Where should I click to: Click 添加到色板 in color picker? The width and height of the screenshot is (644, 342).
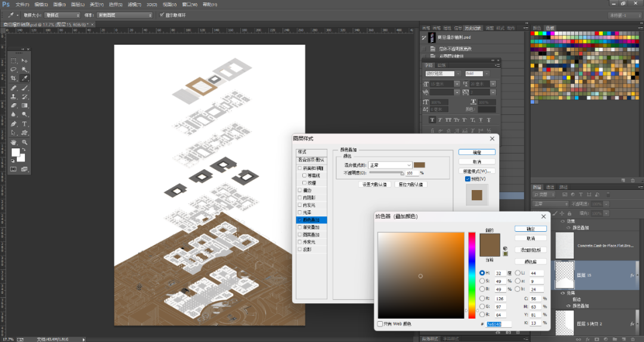(x=531, y=250)
